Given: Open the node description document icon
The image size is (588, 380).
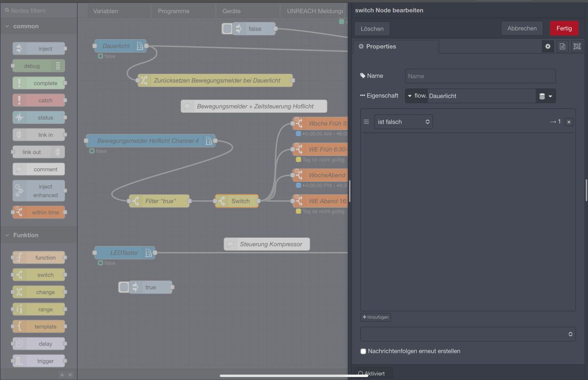Looking at the screenshot, I should pos(563,46).
